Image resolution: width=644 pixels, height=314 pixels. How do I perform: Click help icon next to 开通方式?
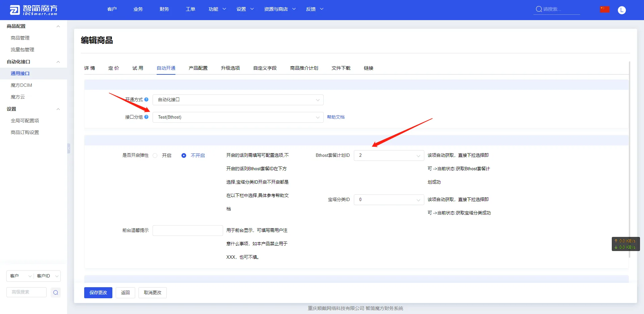click(146, 100)
